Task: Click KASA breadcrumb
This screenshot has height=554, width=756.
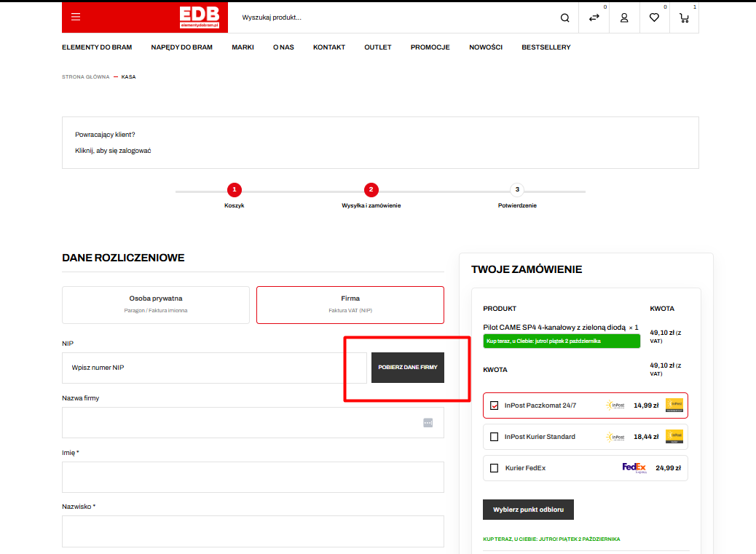Action: pyautogui.click(x=128, y=77)
